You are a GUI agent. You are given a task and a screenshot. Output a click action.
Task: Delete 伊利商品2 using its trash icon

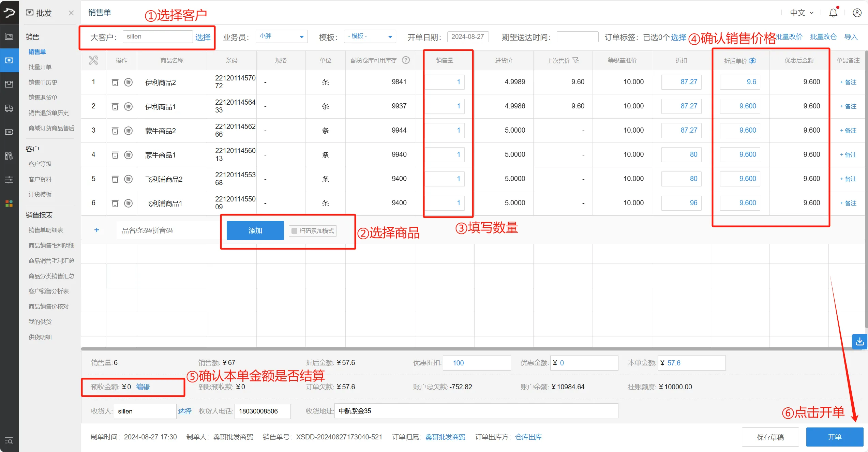[115, 82]
